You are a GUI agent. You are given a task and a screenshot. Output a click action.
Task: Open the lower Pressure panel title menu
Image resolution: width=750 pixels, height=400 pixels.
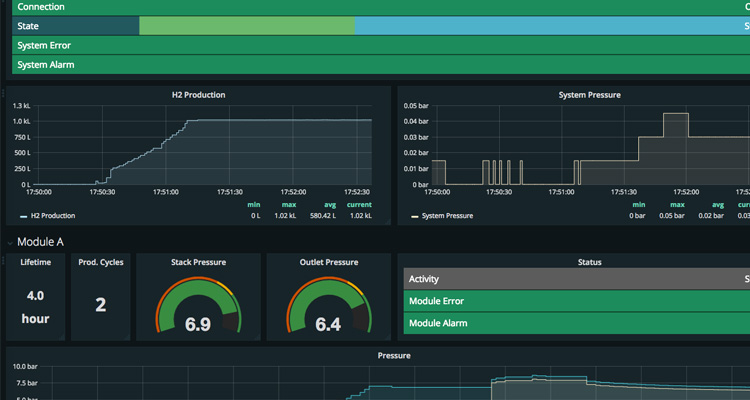pyautogui.click(x=393, y=355)
